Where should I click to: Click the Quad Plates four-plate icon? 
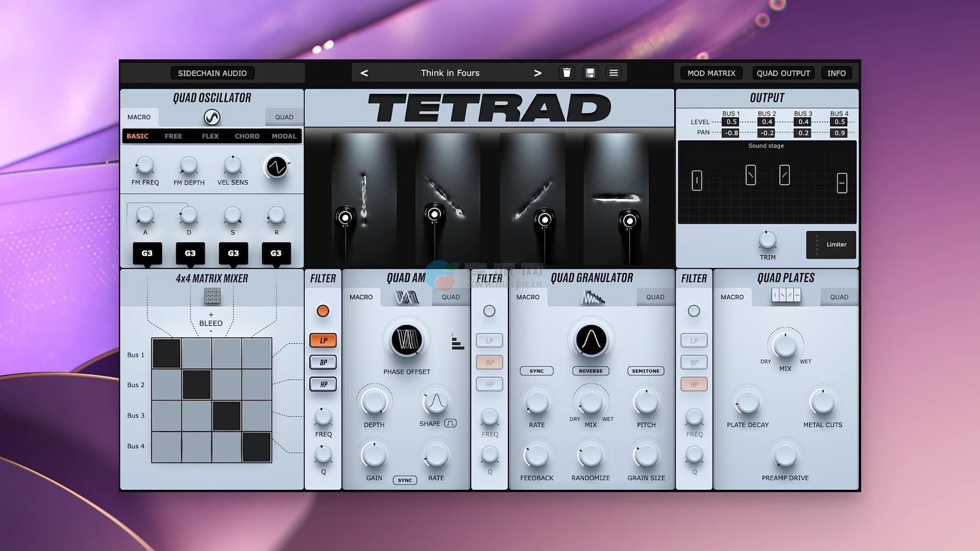coord(786,295)
